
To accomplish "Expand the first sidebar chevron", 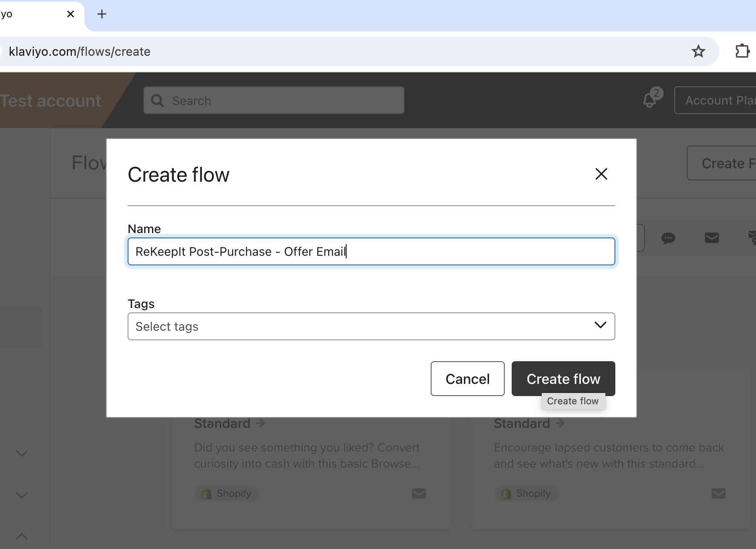I will [x=22, y=453].
